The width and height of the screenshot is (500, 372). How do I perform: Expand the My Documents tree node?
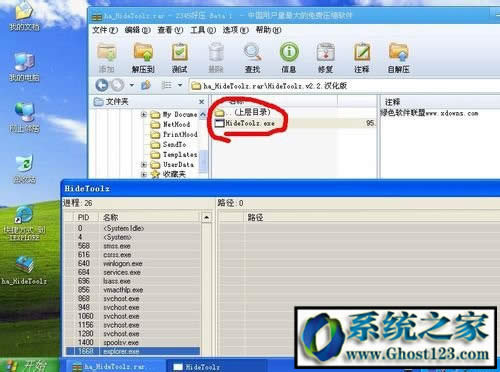pos(144,115)
